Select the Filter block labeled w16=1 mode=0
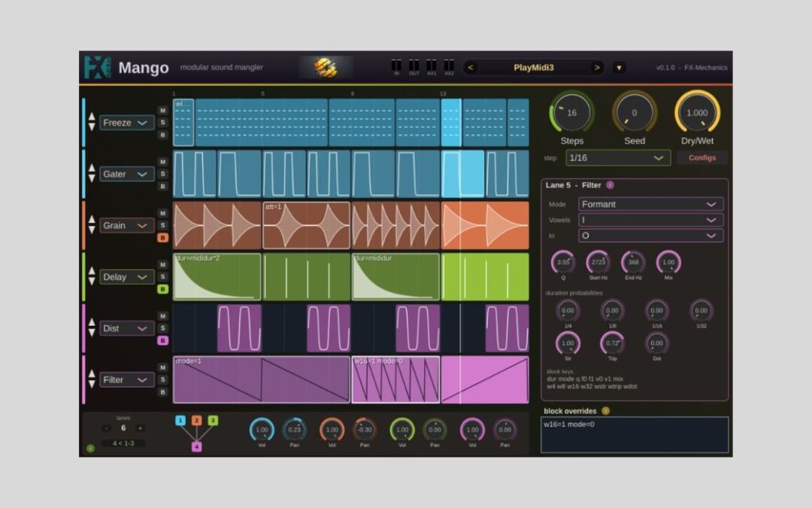The image size is (812, 508). (x=395, y=379)
